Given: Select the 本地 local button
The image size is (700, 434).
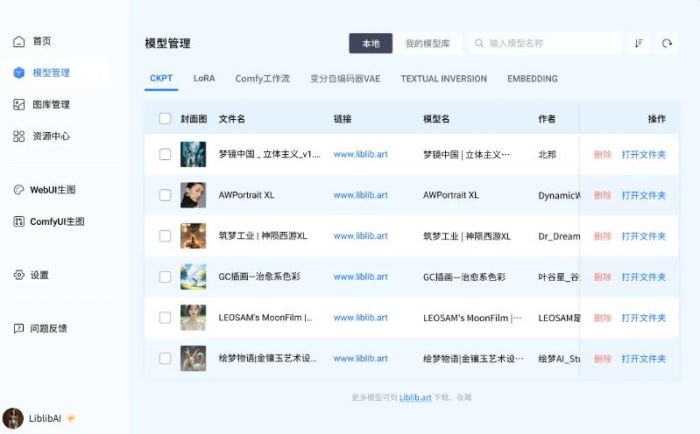Looking at the screenshot, I should tap(371, 43).
